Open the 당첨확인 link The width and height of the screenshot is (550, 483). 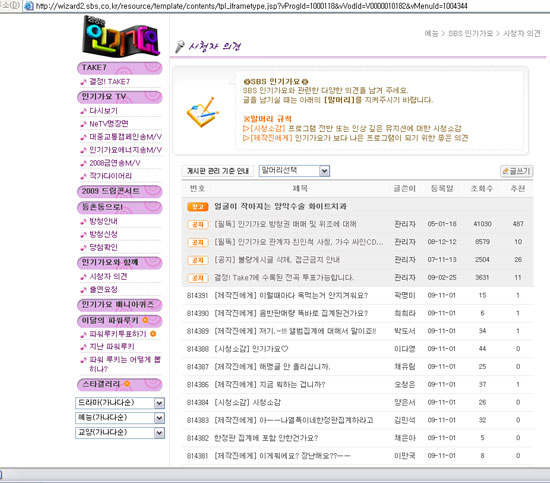(103, 247)
